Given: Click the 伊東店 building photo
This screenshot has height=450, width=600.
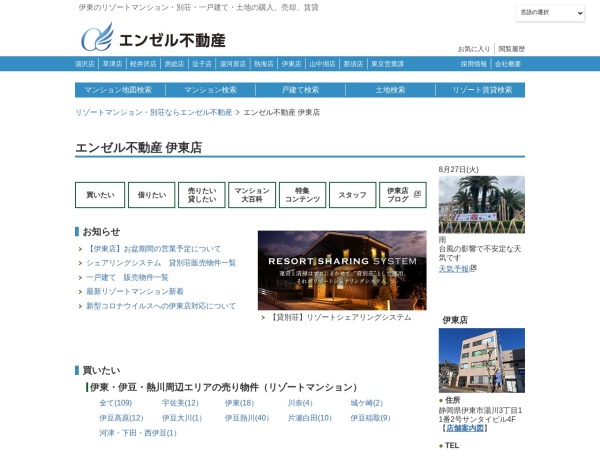Looking at the screenshot, I should click(482, 360).
